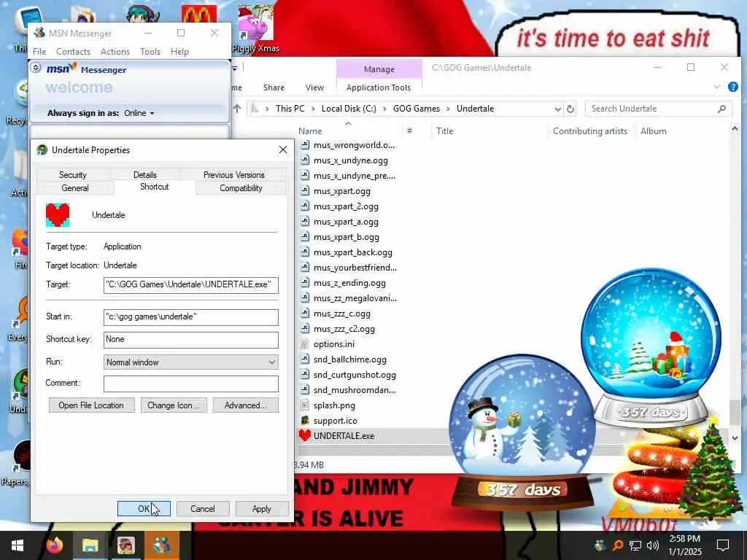The width and height of the screenshot is (747, 560).
Task: Select the Compatibility tab
Action: coord(241,187)
